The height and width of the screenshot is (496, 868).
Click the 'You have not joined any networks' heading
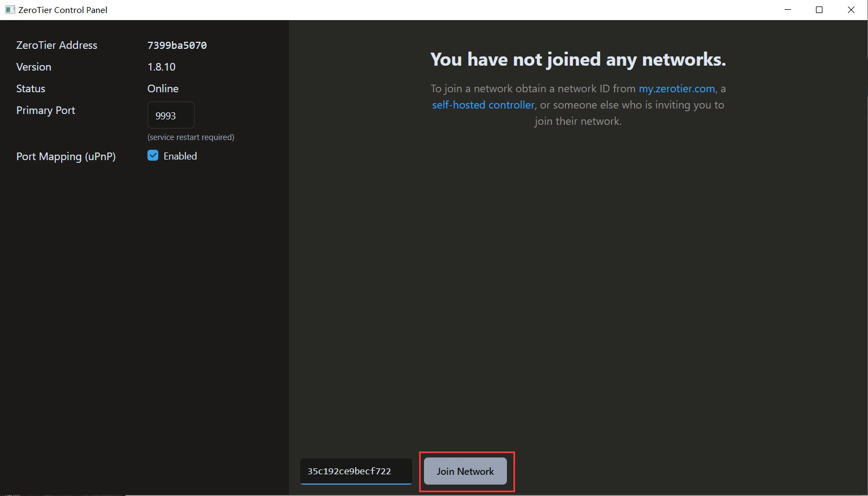(578, 59)
